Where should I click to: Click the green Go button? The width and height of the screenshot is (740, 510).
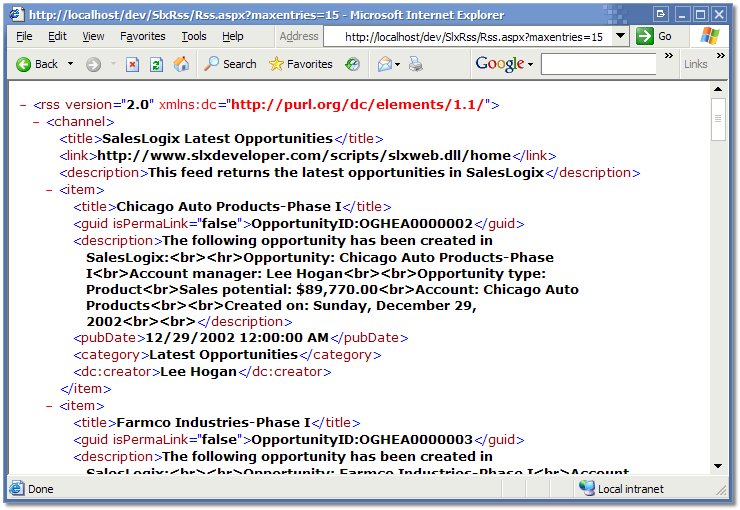click(x=654, y=36)
